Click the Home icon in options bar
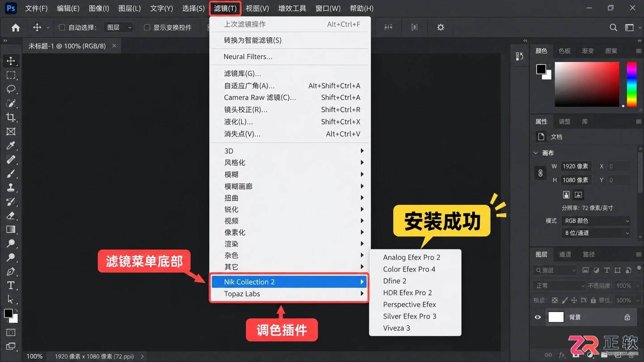Viewport: 644px width, 362px height. (x=16, y=28)
